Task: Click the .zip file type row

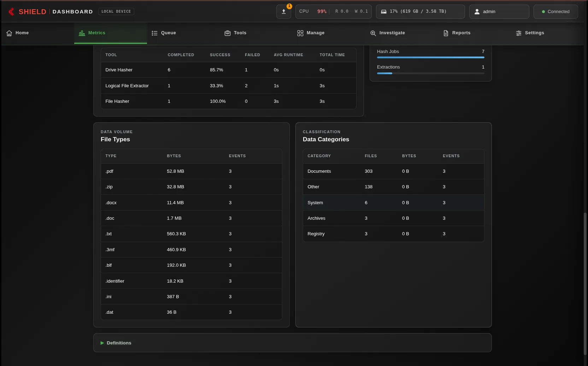Action: point(191,187)
